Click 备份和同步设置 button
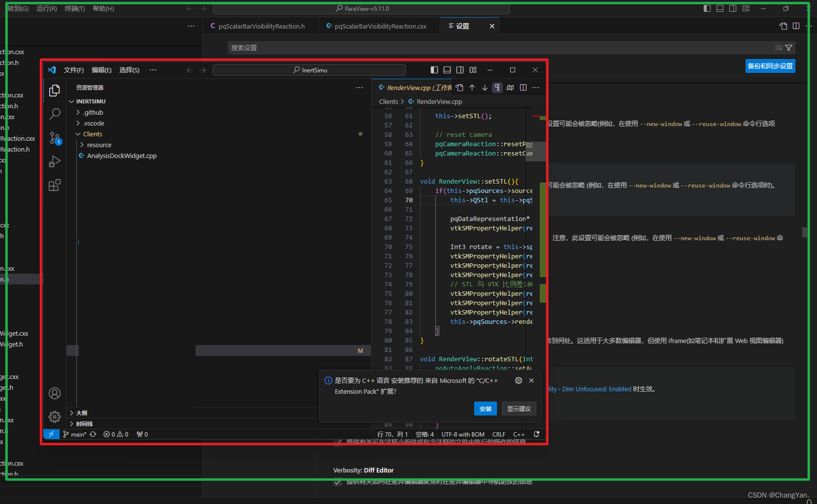The width and height of the screenshot is (817, 504). 770,66
